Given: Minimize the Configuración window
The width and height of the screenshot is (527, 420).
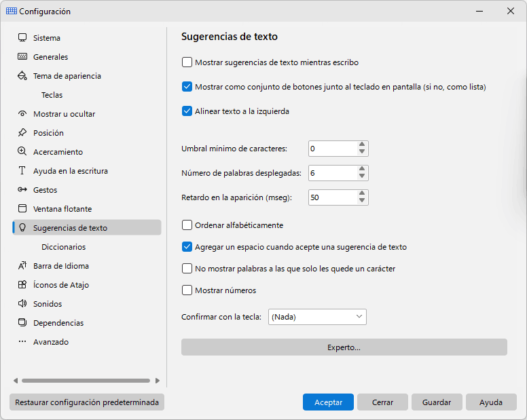Looking at the screenshot, I should coord(479,11).
